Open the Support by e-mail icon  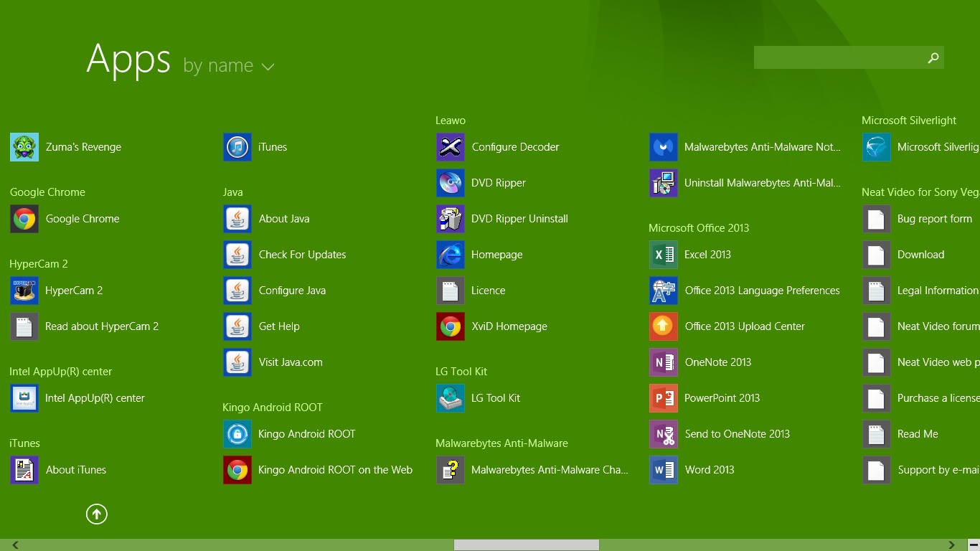[x=877, y=470]
